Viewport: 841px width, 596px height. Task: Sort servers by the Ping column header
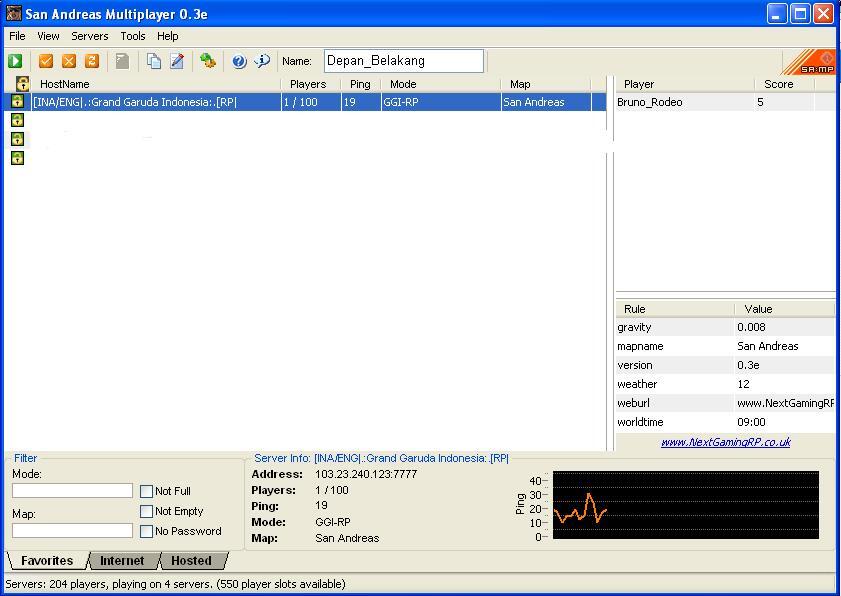point(360,84)
